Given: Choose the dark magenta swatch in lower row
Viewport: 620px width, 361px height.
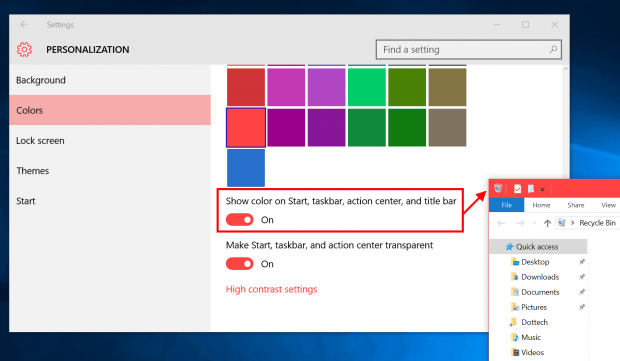Looking at the screenshot, I should (286, 127).
